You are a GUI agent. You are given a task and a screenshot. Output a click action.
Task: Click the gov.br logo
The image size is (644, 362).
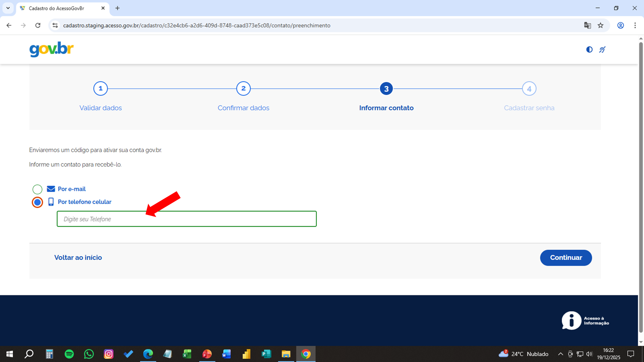(x=52, y=49)
